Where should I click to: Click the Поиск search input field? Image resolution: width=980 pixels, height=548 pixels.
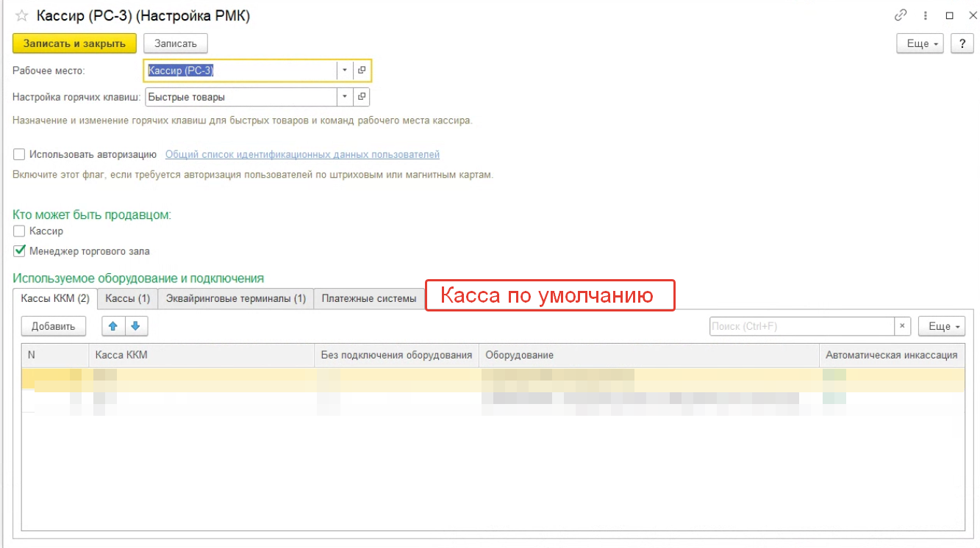801,326
